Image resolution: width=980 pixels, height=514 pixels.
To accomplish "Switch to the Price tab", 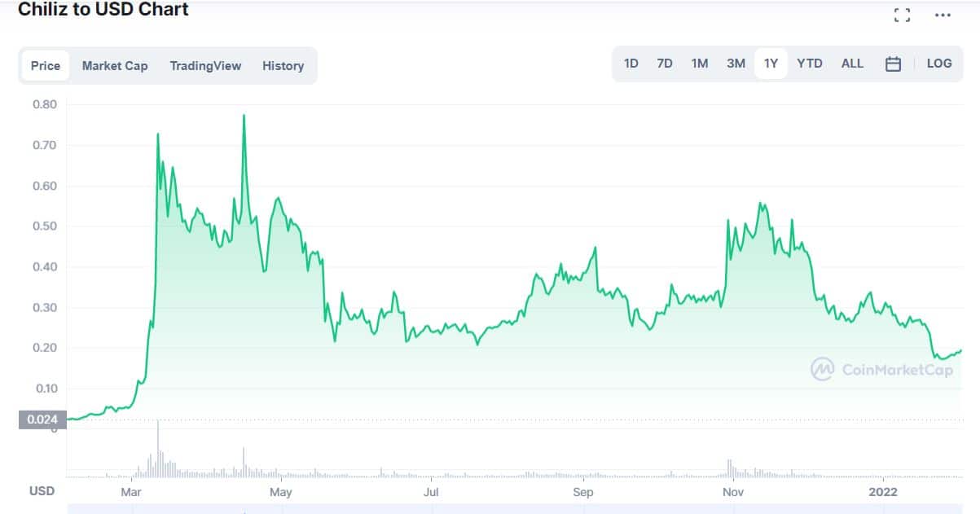I will (46, 66).
